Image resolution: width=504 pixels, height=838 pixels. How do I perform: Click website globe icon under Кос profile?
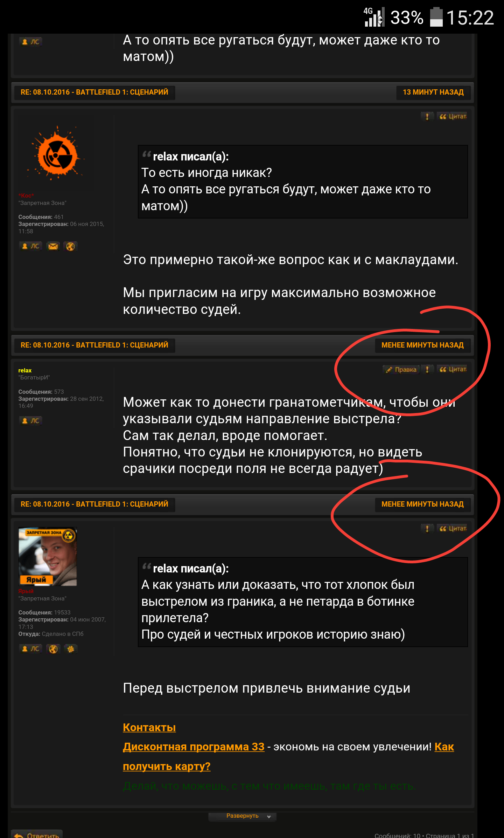tap(70, 246)
